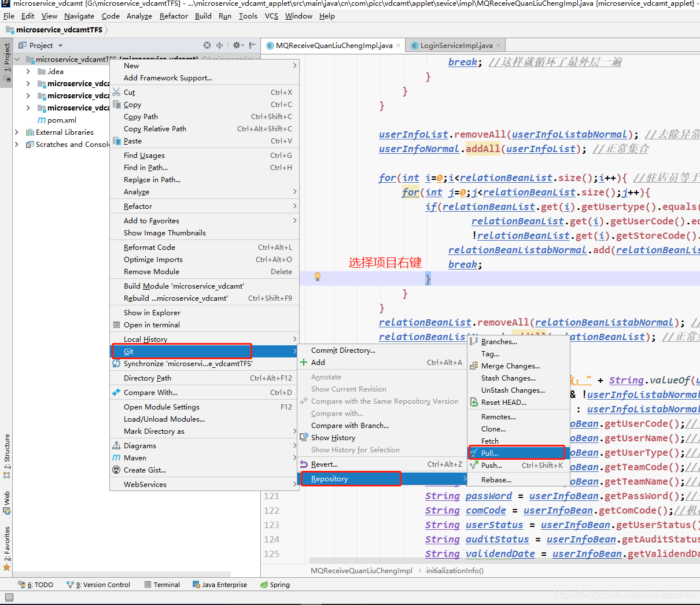Toggle the Favorites side tool window
700x605 pixels.
coord(7,548)
